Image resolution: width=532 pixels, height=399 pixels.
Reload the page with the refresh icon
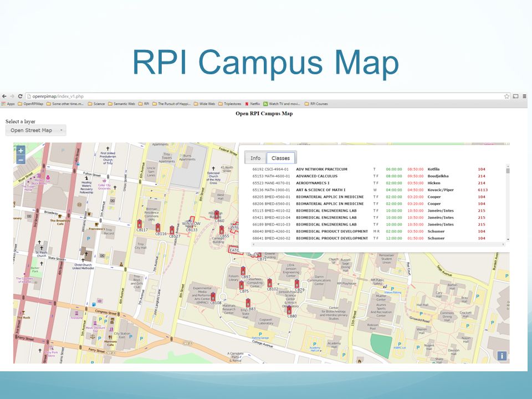pyautogui.click(x=20, y=96)
